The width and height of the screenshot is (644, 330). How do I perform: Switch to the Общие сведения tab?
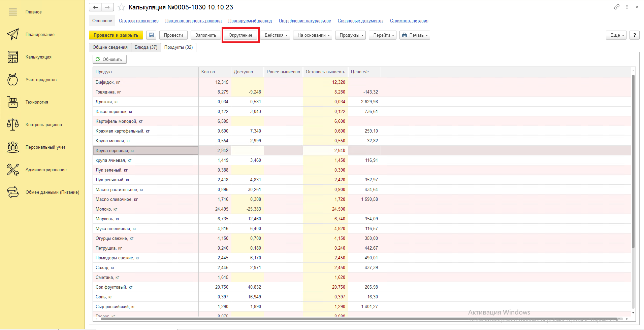coord(110,47)
